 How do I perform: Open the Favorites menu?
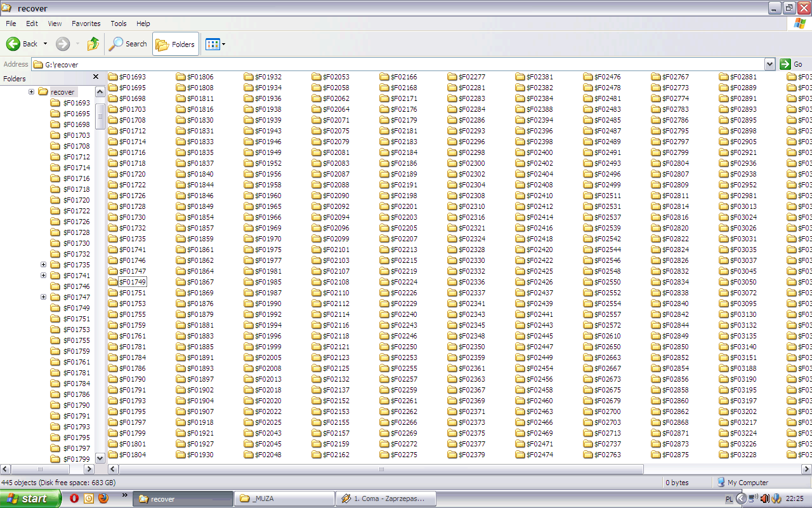(x=86, y=23)
